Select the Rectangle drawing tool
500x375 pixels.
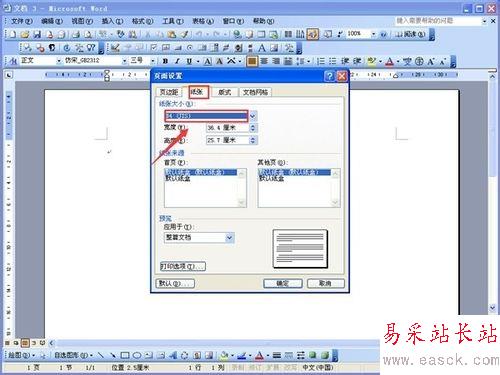(125, 355)
